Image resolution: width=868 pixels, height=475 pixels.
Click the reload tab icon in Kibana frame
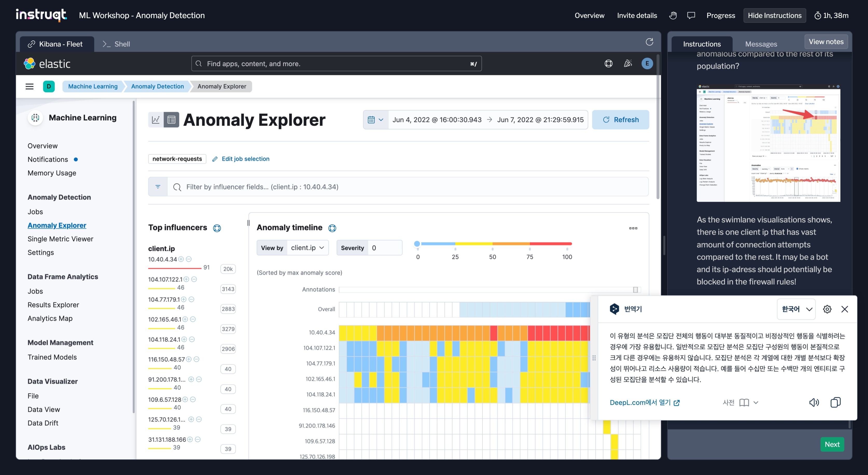649,42
